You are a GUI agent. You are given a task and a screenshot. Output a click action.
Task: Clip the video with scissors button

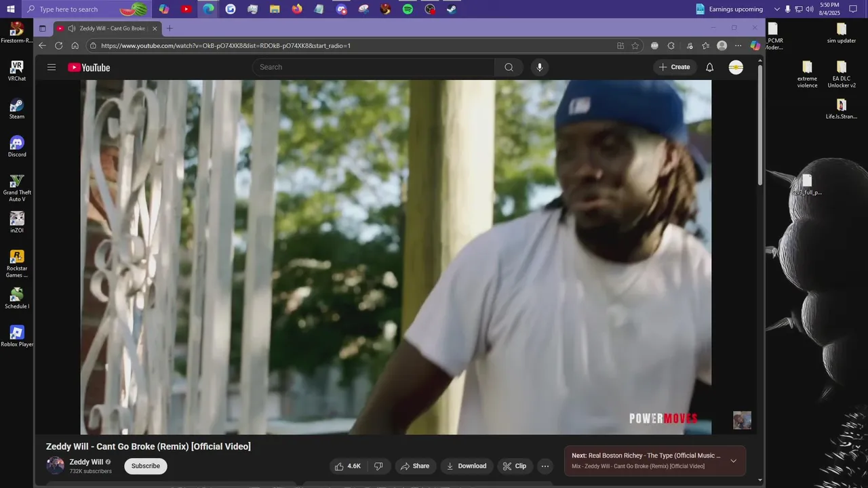(515, 466)
